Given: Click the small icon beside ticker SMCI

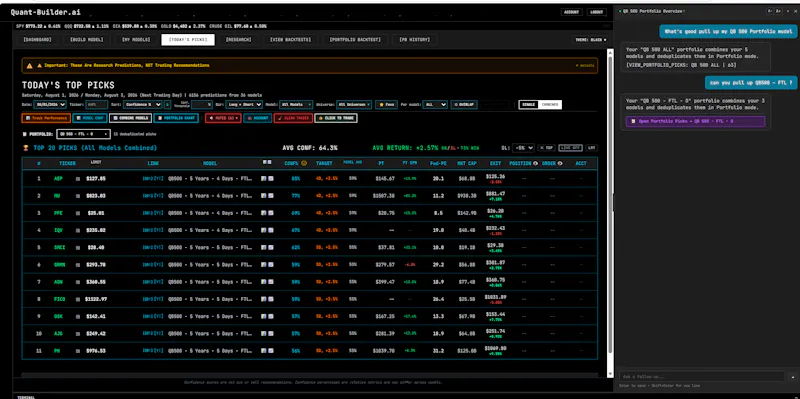Looking at the screenshot, I should point(78,247).
